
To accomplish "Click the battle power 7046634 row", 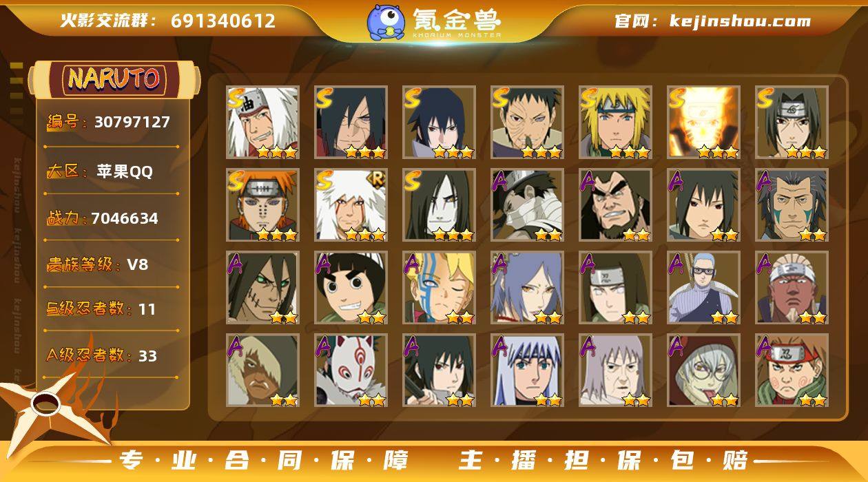I will click(110, 219).
